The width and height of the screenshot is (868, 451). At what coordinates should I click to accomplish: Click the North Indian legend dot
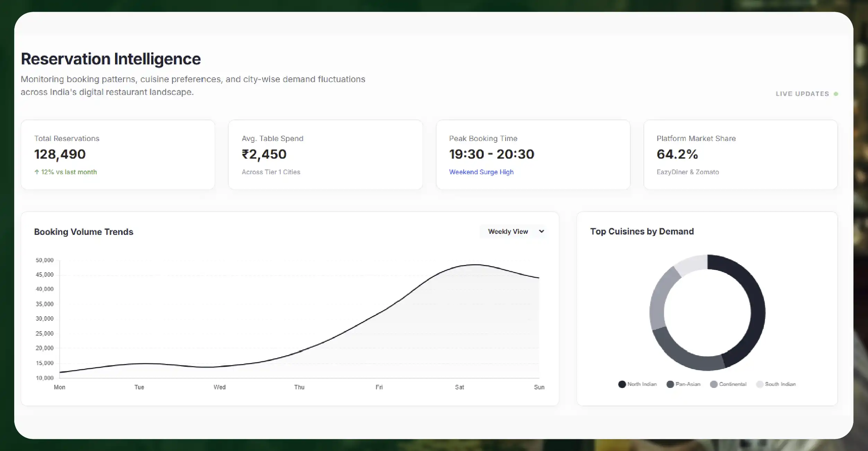(x=622, y=384)
